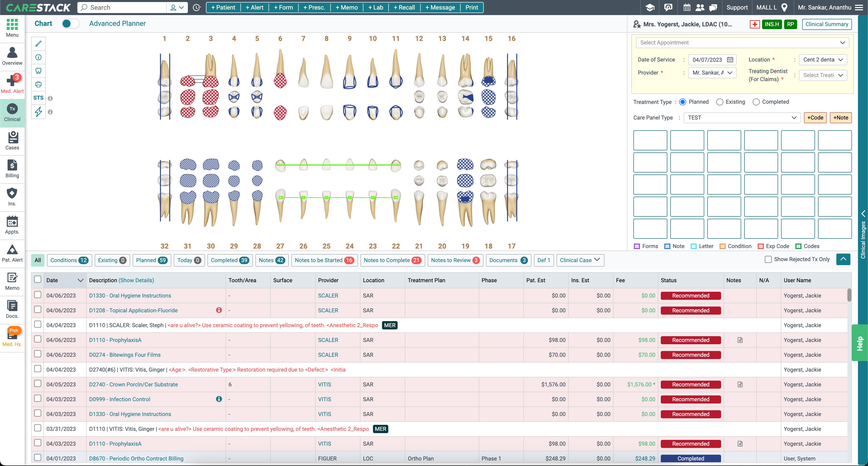Click the +Code button
The image size is (868, 466).
coord(815,118)
